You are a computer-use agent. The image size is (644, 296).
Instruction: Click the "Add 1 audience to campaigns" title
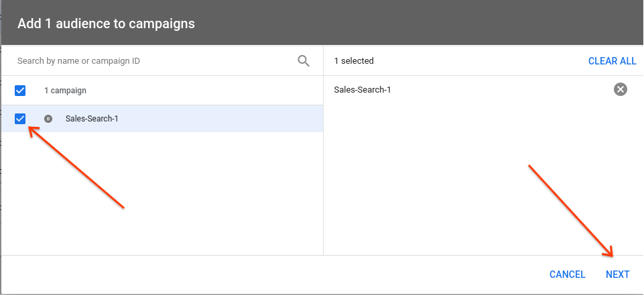pyautogui.click(x=106, y=23)
